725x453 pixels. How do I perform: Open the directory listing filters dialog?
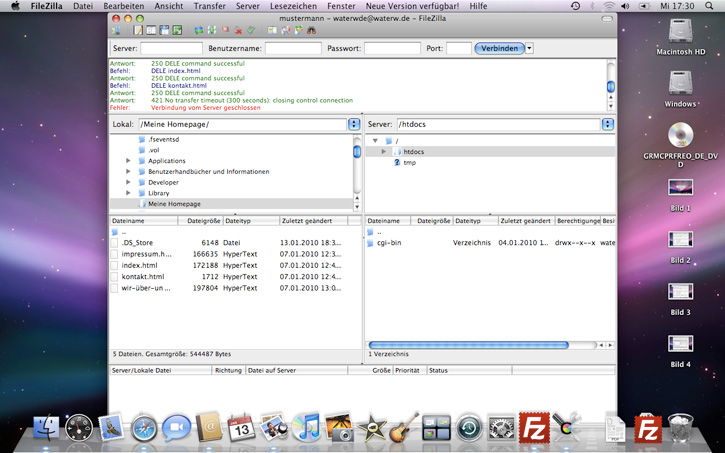pyautogui.click(x=272, y=31)
